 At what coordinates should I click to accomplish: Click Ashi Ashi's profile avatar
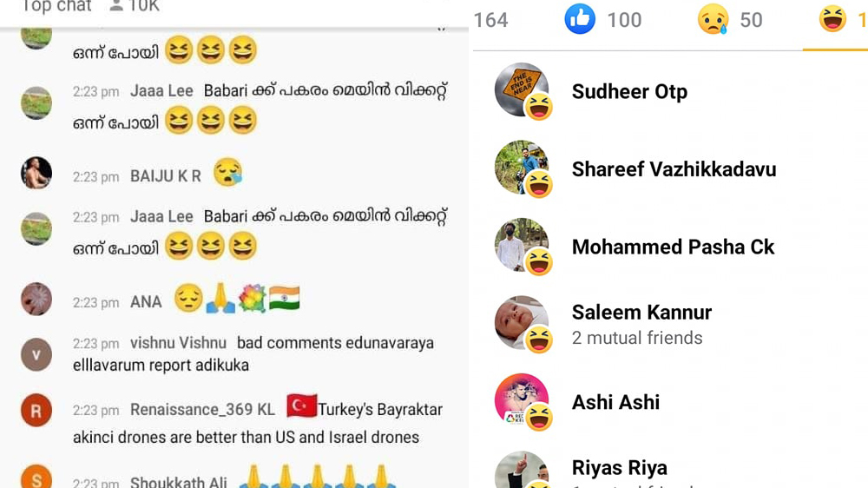pyautogui.click(x=522, y=400)
